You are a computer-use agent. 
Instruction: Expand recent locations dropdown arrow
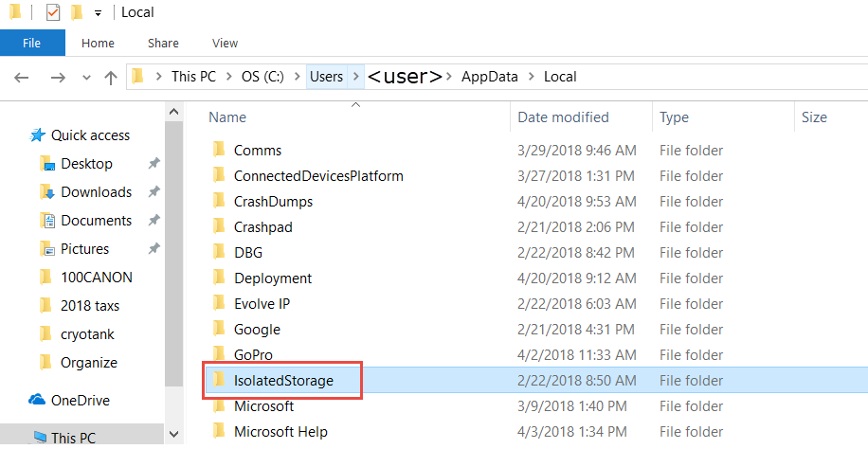85,78
